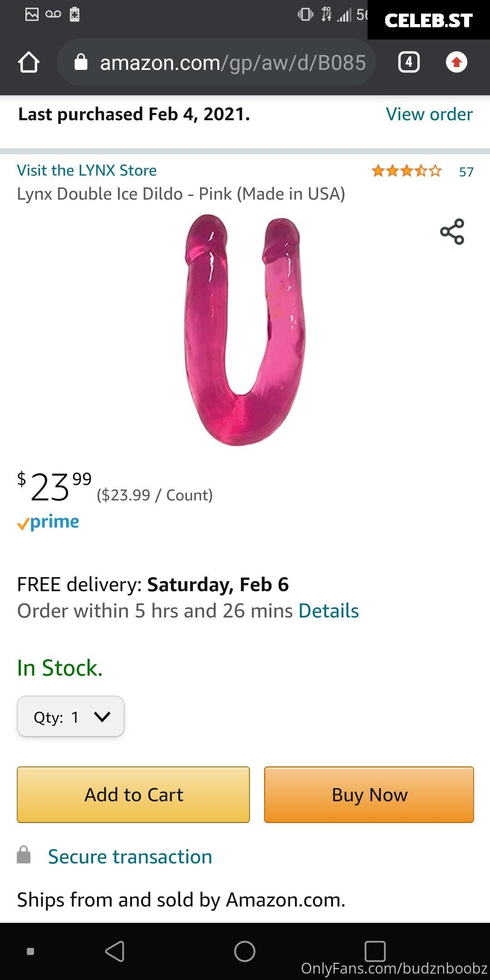Click the Add to Cart button
The width and height of the screenshot is (490, 980).
click(133, 795)
